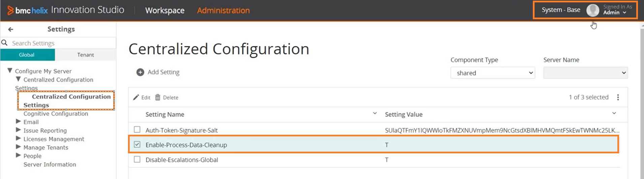Expand the Licenses Management tree node
The image size is (644, 179).
tap(19, 138)
